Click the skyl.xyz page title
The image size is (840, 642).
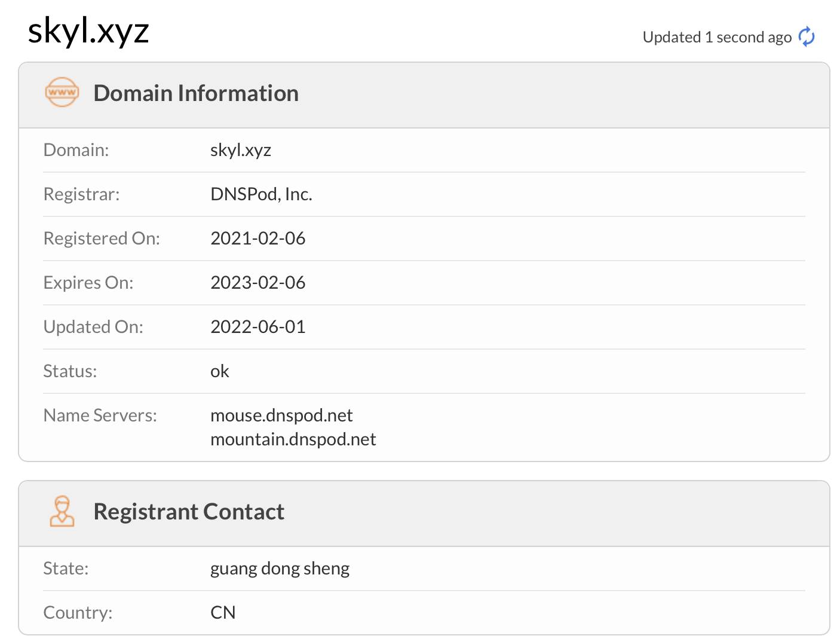(x=88, y=31)
